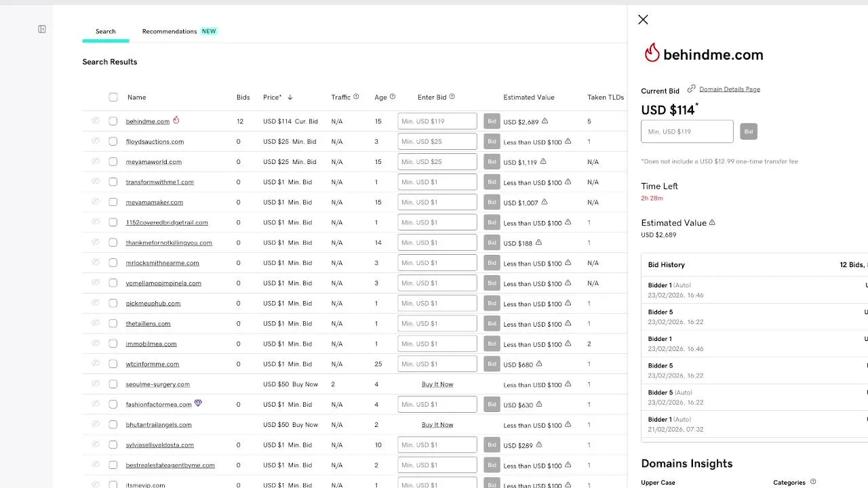This screenshot has width=868, height=488.
Task: Check the box for pickmeuphub.com
Action: pos(113,304)
